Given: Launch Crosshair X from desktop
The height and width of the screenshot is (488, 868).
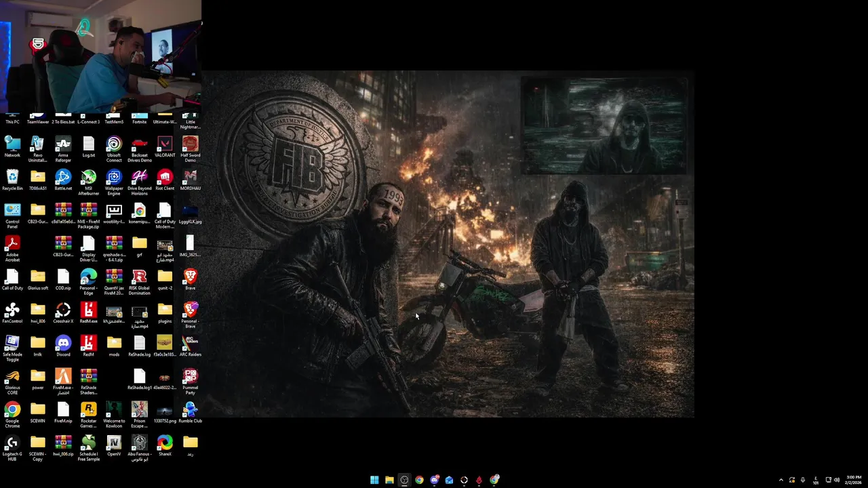Looking at the screenshot, I should tap(63, 313).
